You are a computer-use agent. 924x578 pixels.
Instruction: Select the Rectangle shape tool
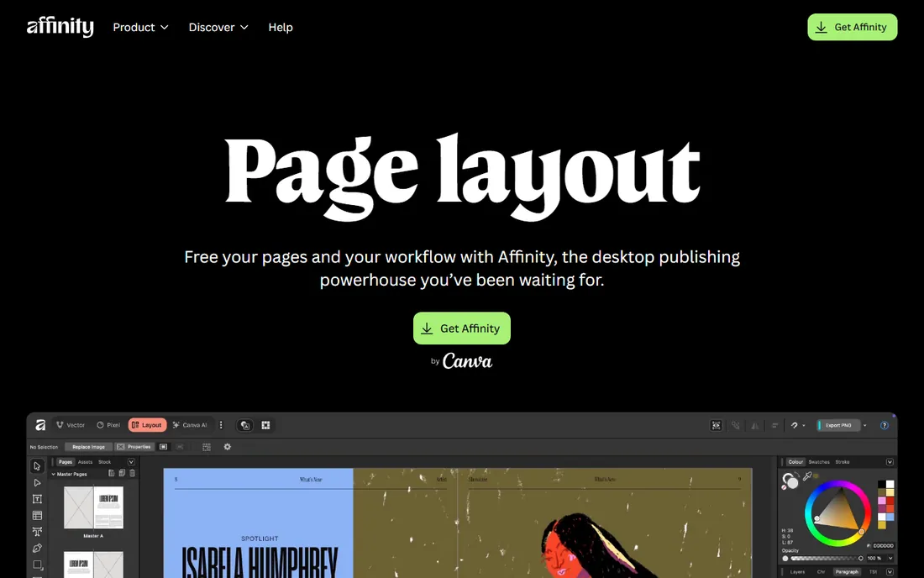coord(38,565)
